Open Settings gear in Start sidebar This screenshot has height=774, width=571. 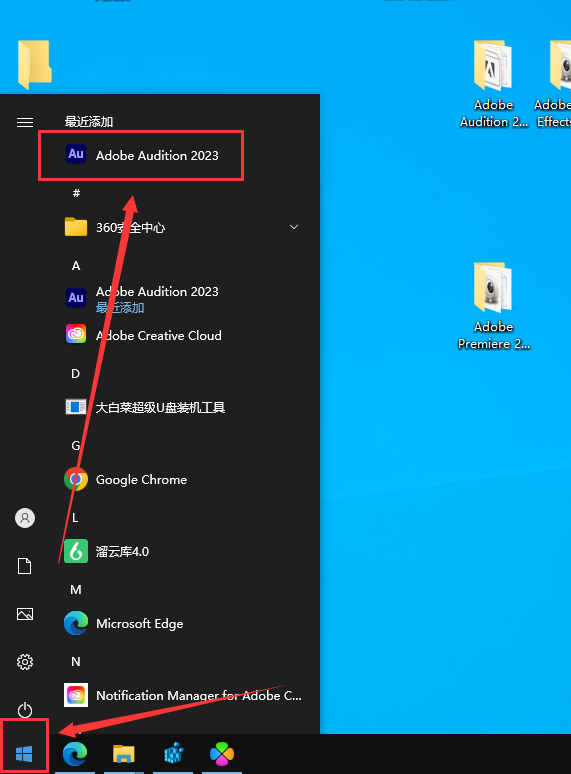click(25, 662)
